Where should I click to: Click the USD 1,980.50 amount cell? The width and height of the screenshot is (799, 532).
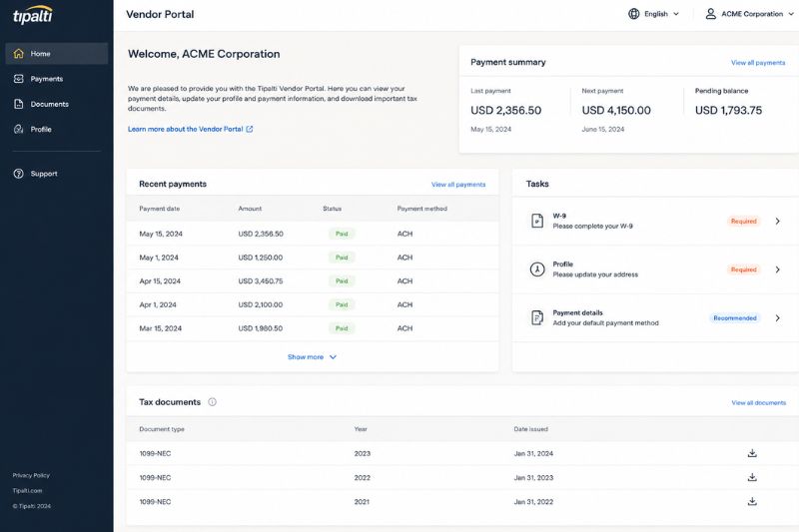click(x=261, y=328)
